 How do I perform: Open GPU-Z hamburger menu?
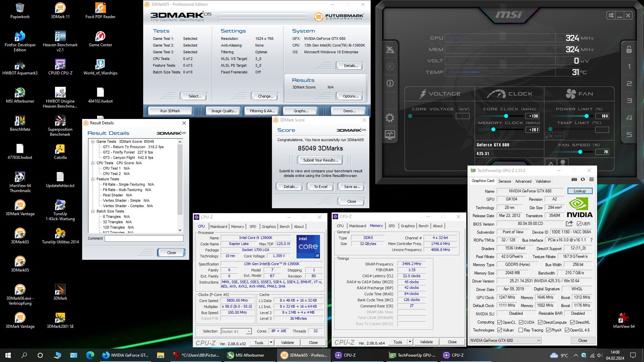point(591,180)
